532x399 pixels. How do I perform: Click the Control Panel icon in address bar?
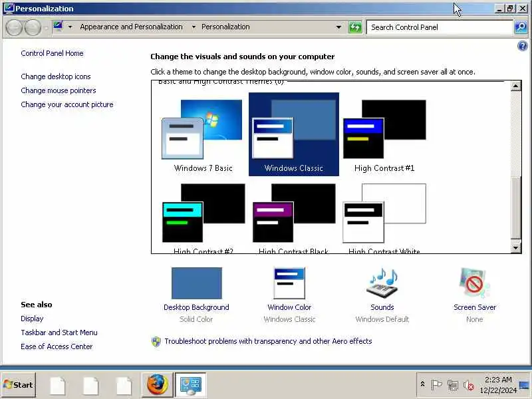pyautogui.click(x=59, y=27)
